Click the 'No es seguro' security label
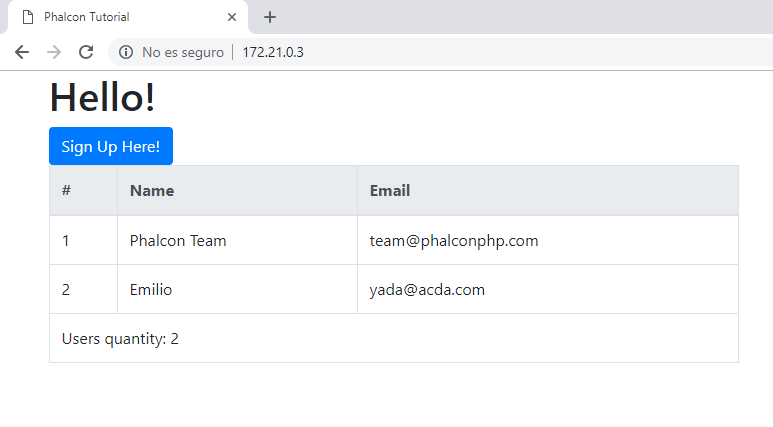This screenshot has height=427, width=773. click(x=182, y=52)
